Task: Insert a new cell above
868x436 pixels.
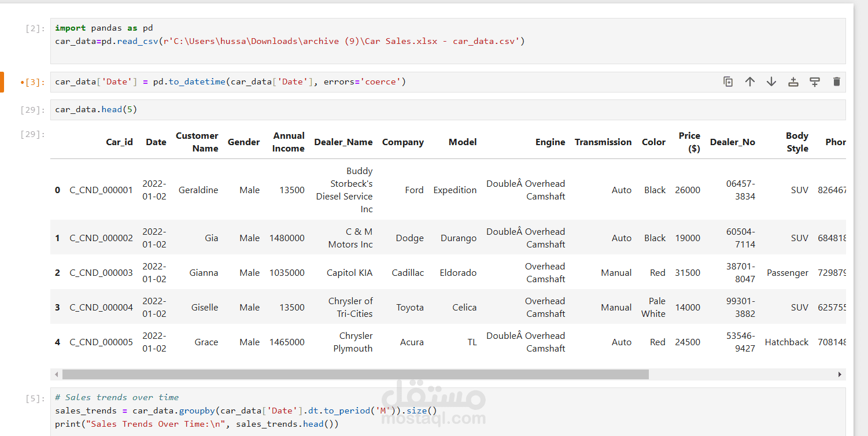Action: tap(793, 82)
